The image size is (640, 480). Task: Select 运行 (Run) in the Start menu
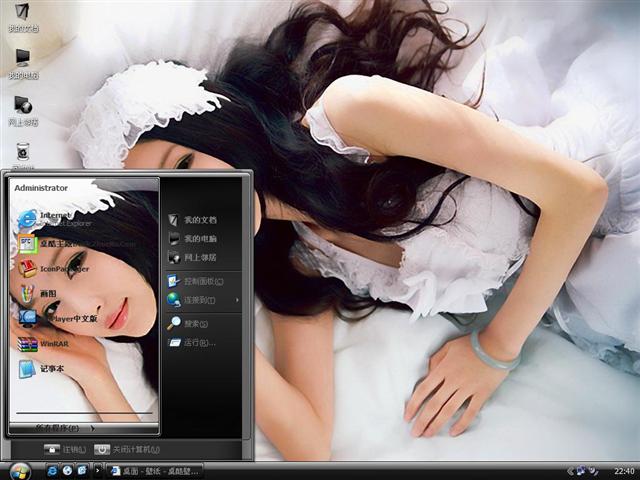point(197,342)
